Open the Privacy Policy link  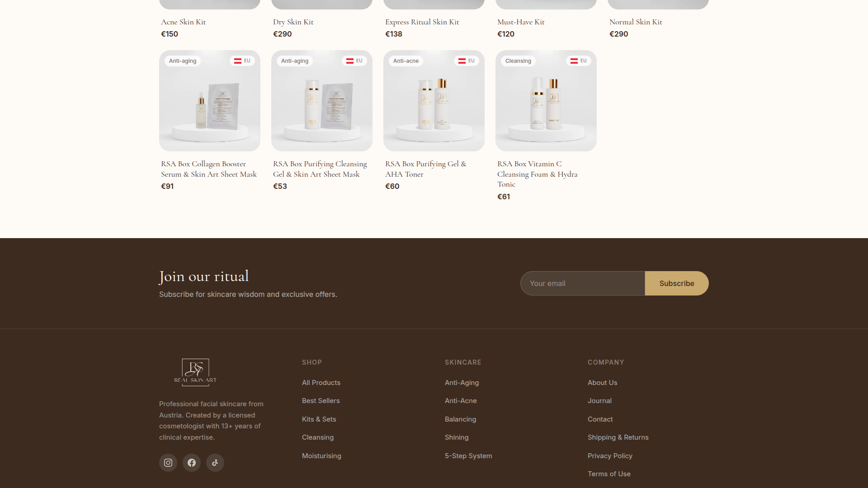click(610, 456)
